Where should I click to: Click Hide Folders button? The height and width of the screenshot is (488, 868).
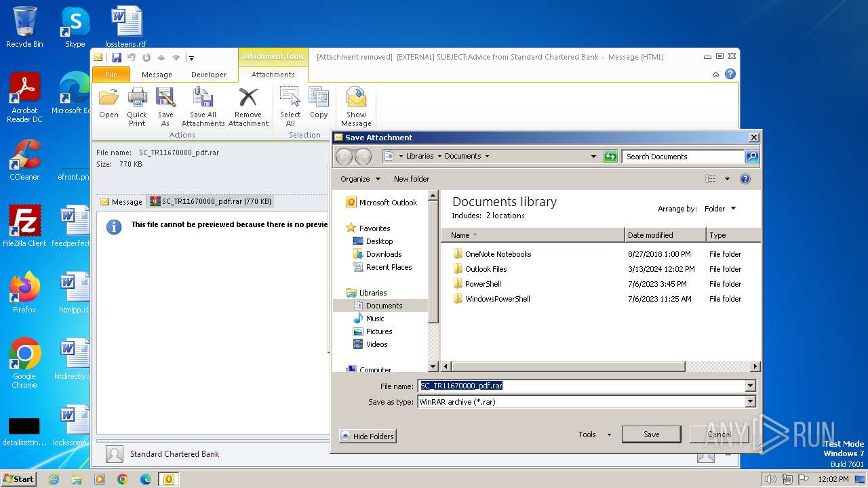pyautogui.click(x=367, y=436)
